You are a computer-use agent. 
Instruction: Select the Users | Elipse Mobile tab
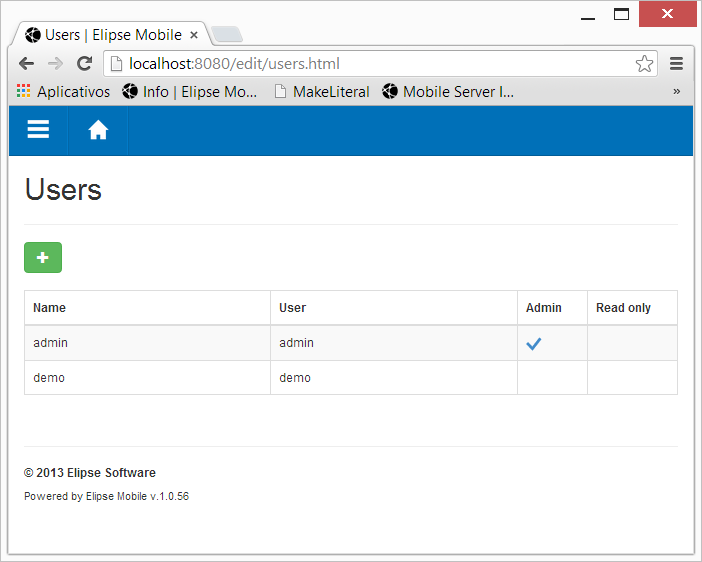(111, 34)
